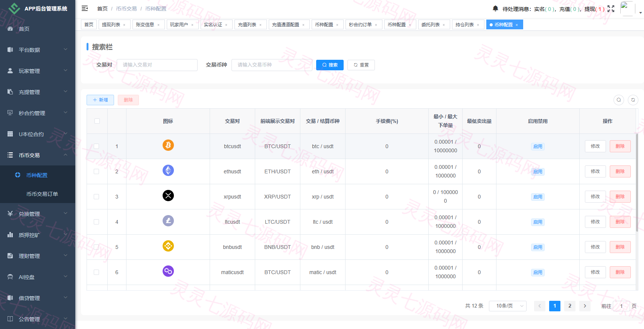The width and height of the screenshot is (644, 329).
Task: Switch to the 首页 tab
Action: coord(89,25)
